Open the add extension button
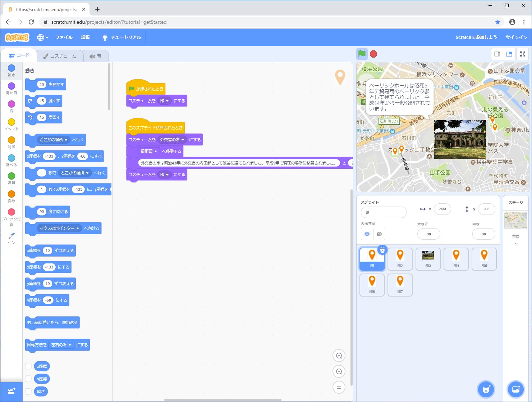The width and height of the screenshot is (532, 402). point(11,391)
